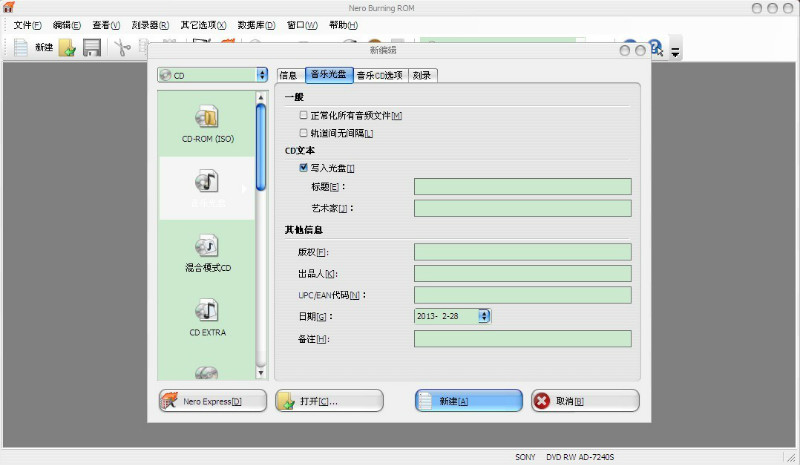800x465 pixels.
Task: Click the new compilation document icon in toolbar
Action: pos(21,47)
